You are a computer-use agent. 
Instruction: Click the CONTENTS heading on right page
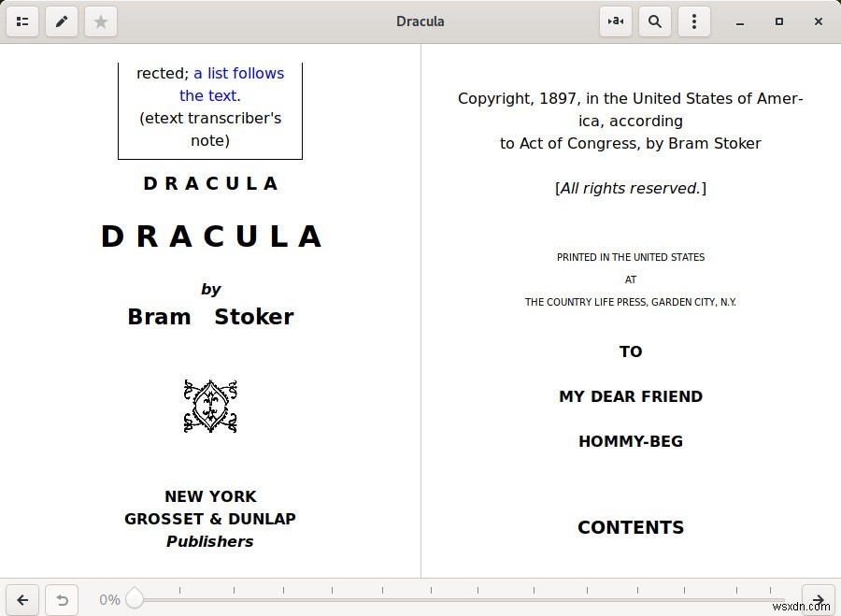631,526
